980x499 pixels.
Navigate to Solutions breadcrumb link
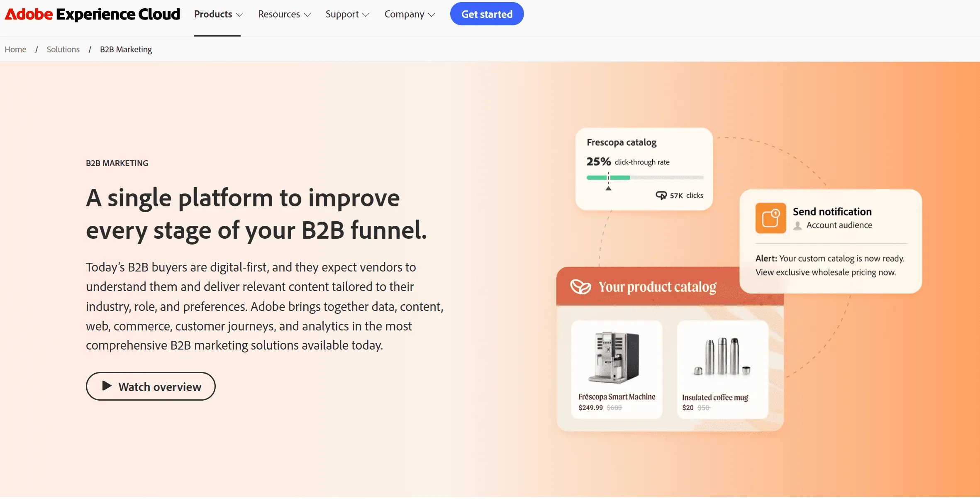coord(63,49)
